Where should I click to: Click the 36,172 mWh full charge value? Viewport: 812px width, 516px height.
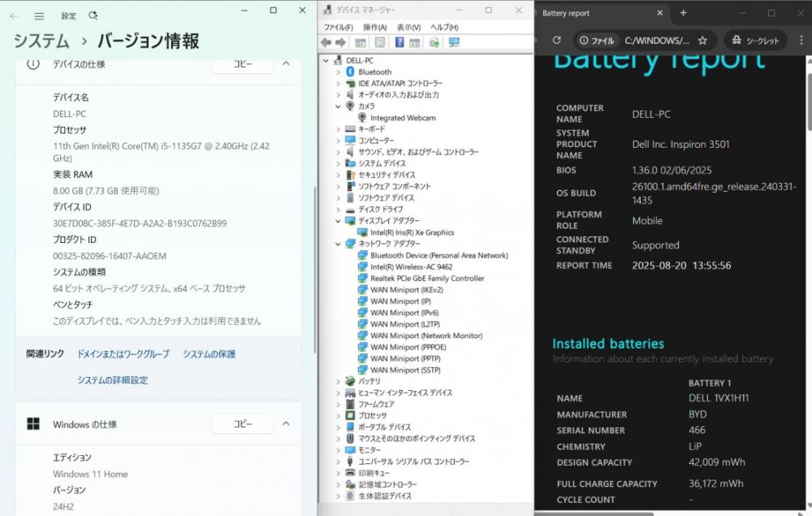715,483
